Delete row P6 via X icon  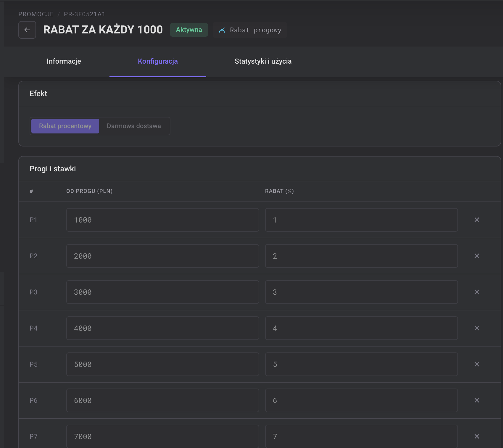pyautogui.click(x=477, y=400)
